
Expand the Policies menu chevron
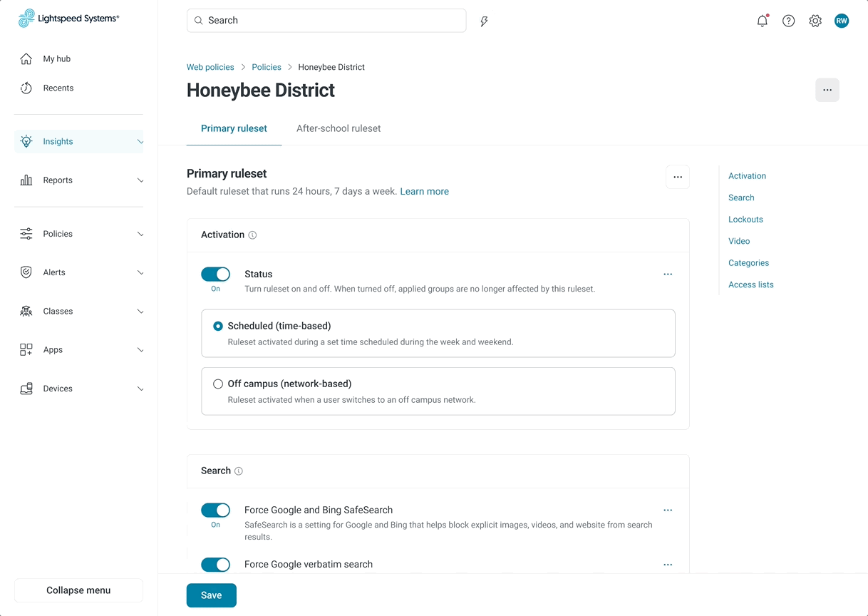click(140, 234)
